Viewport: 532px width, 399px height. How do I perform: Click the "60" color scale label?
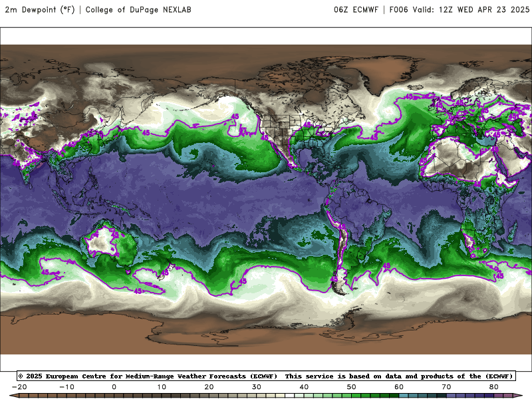tap(399, 387)
